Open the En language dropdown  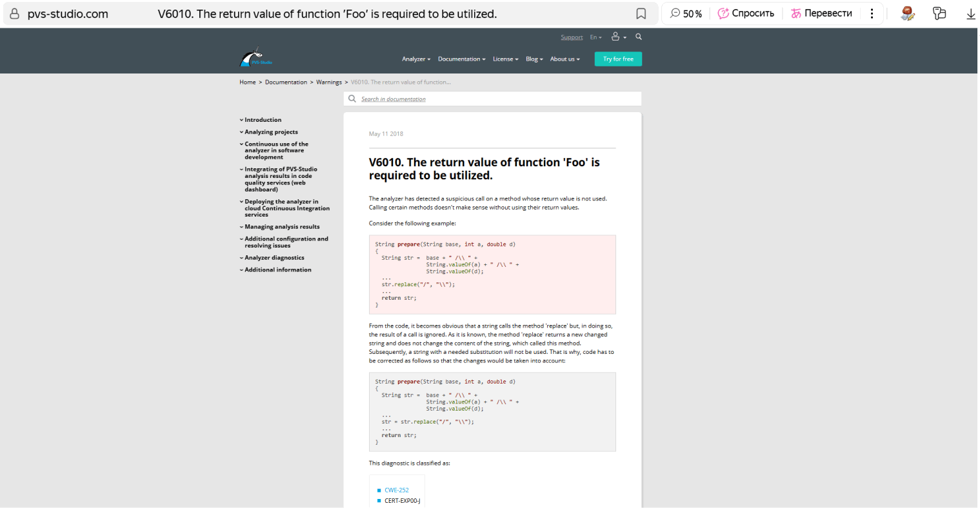click(595, 37)
